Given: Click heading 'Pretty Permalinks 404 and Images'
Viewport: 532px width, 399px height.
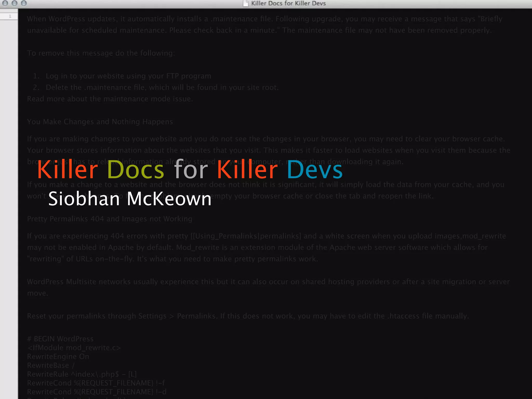Looking at the screenshot, I should (x=110, y=219).
